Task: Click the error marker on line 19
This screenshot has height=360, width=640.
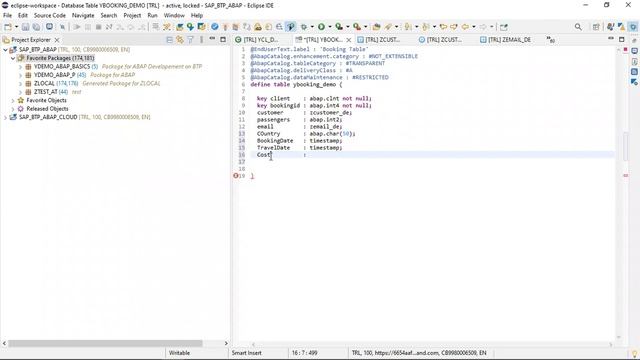Action: (x=236, y=176)
